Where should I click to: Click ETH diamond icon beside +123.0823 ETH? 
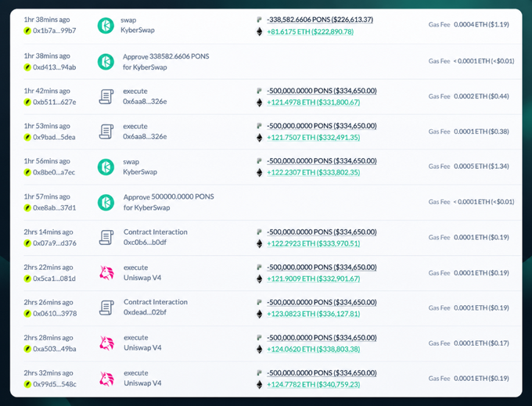coord(260,314)
